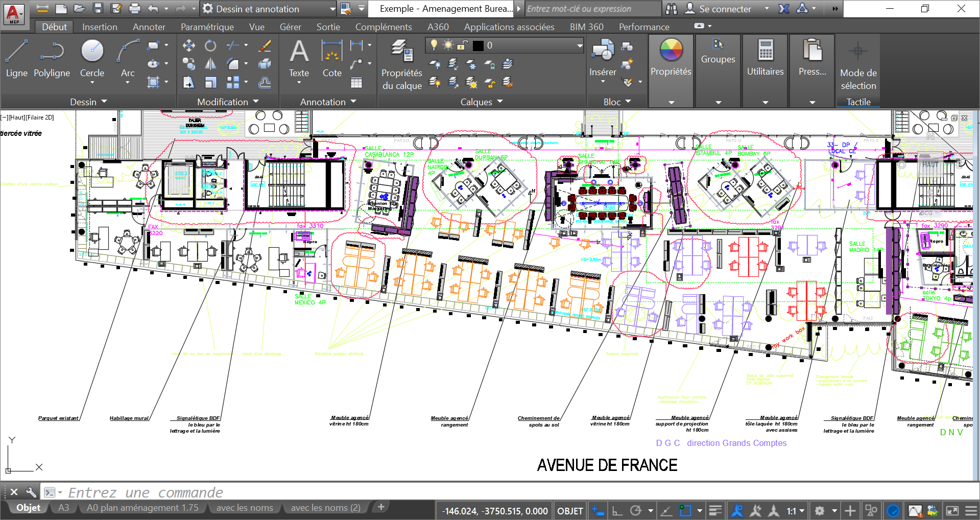Expand the Bloc panel
Image resolution: width=980 pixels, height=520 pixels.
pos(617,102)
